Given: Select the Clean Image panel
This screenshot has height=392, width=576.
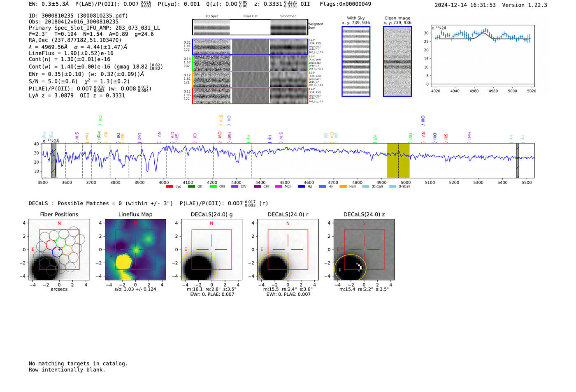Looking at the screenshot, I should pyautogui.click(x=397, y=61).
